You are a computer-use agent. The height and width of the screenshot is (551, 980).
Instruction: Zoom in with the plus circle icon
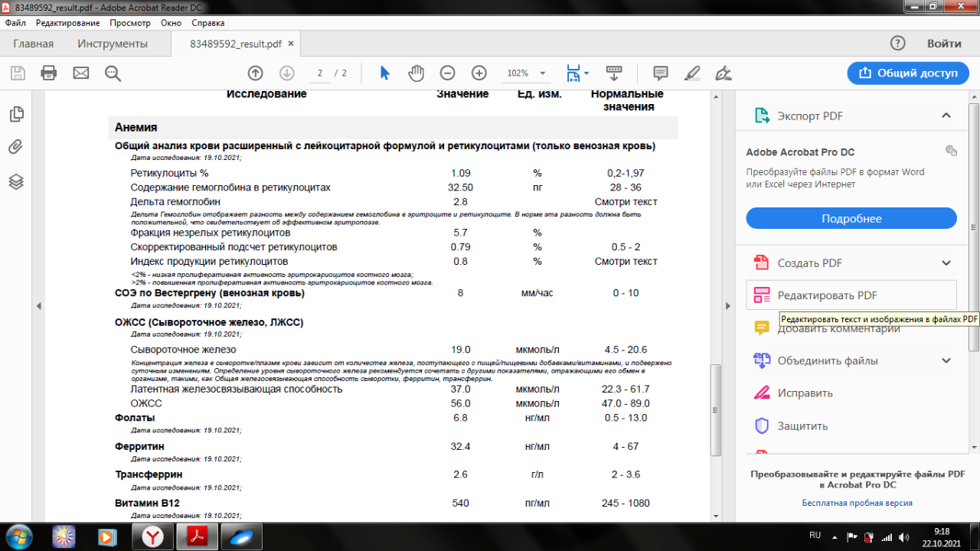pos(479,73)
